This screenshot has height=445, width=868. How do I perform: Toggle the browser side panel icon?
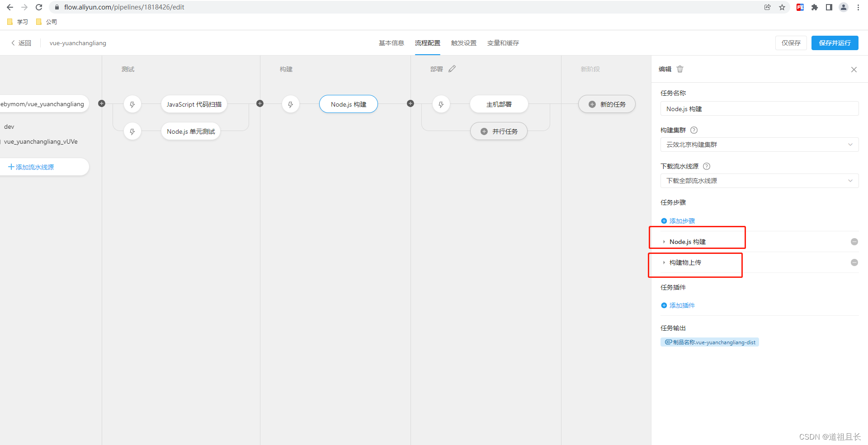829,7
